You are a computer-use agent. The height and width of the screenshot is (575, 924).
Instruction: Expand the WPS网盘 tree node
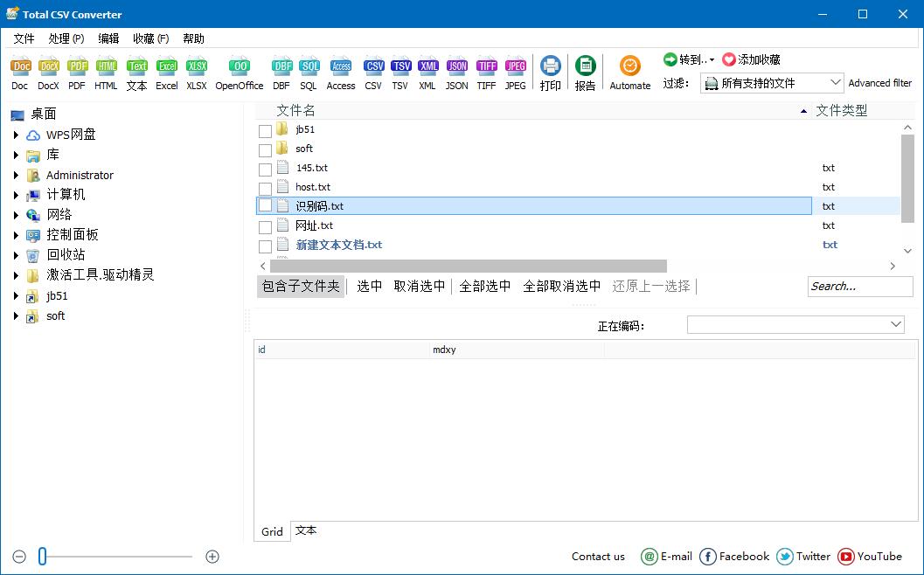pyautogui.click(x=16, y=135)
